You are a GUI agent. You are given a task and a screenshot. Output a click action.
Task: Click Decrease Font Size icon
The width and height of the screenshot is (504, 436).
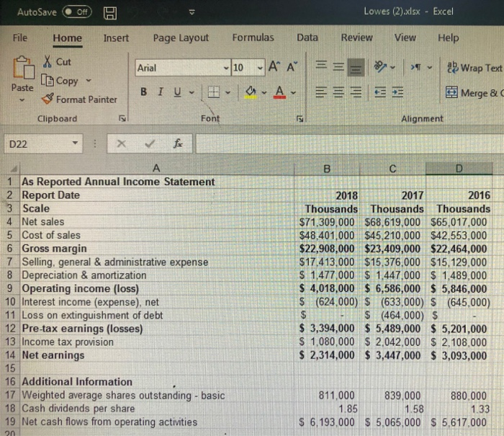292,66
